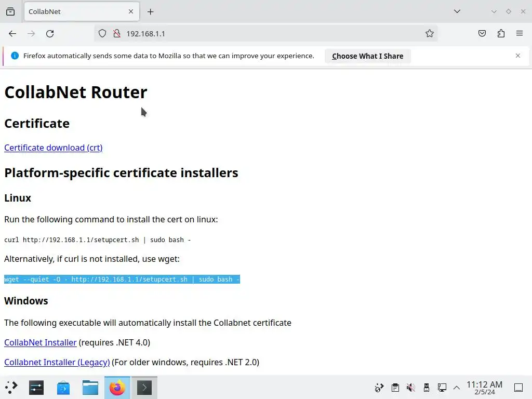Open the Dolphin file manager in taskbar

pyautogui.click(x=90, y=388)
